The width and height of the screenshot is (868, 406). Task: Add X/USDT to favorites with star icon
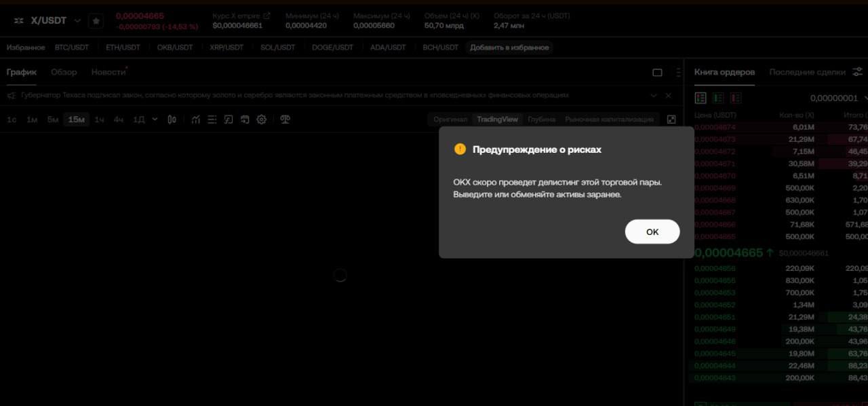96,21
